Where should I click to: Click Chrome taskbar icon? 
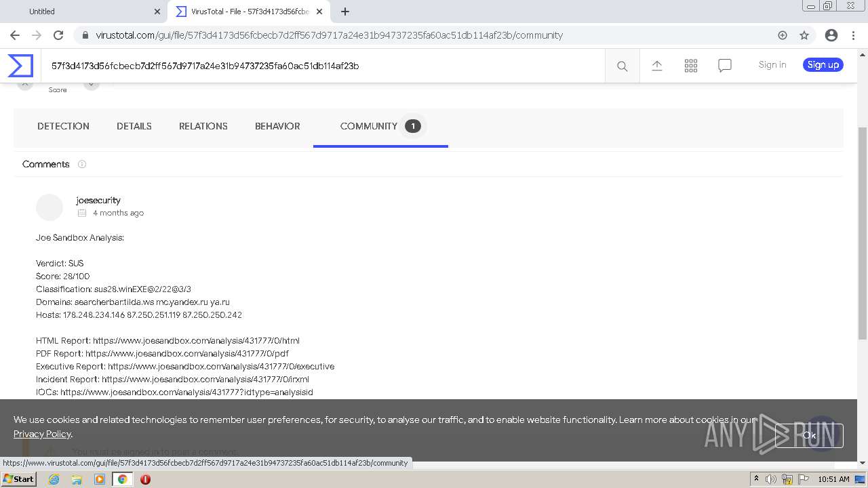[122, 479]
